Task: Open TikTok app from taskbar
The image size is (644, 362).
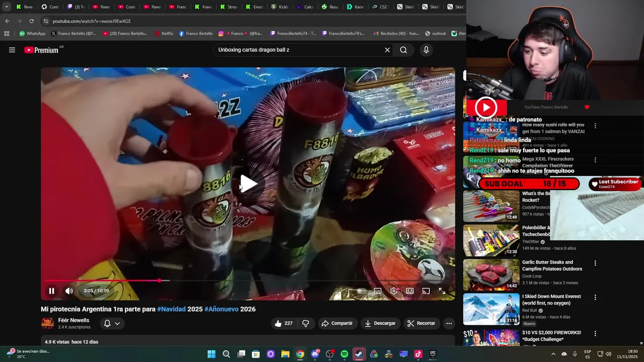Action: pyautogui.click(x=418, y=354)
